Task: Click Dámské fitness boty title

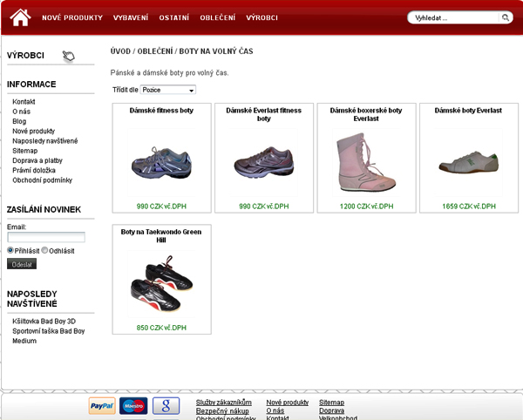Action: [x=161, y=111]
